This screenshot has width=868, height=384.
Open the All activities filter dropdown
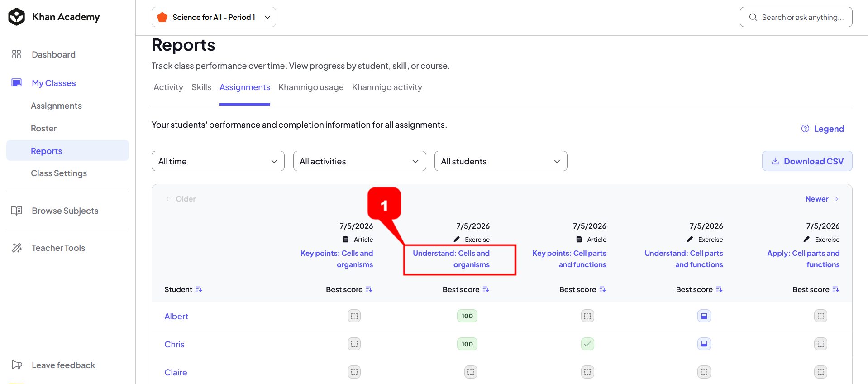coord(360,161)
